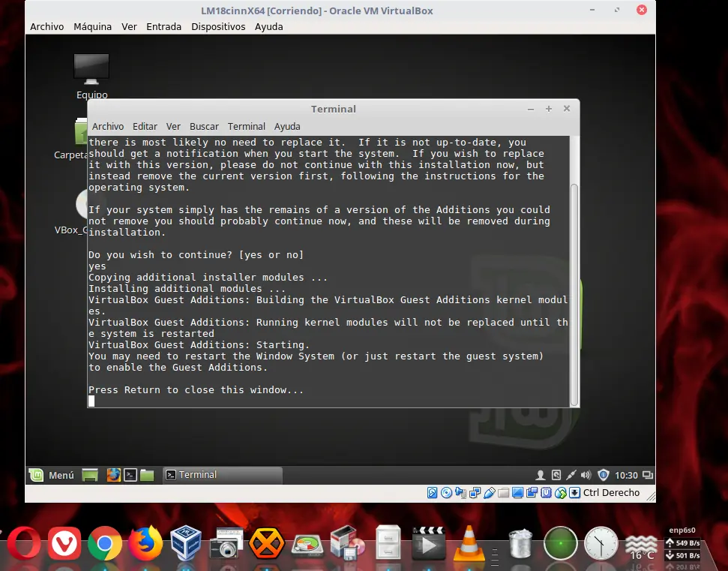Open the Update Manager shield icon
This screenshot has height=571, width=728.
point(604,475)
